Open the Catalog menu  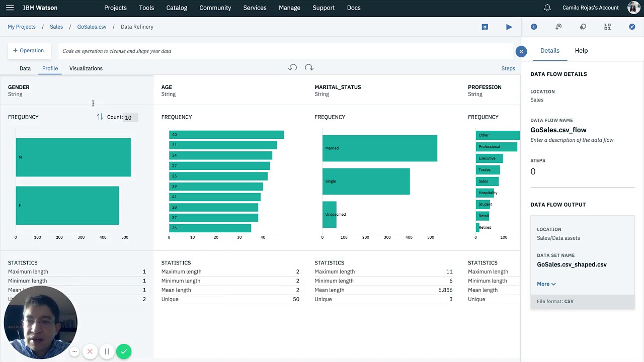click(177, 8)
